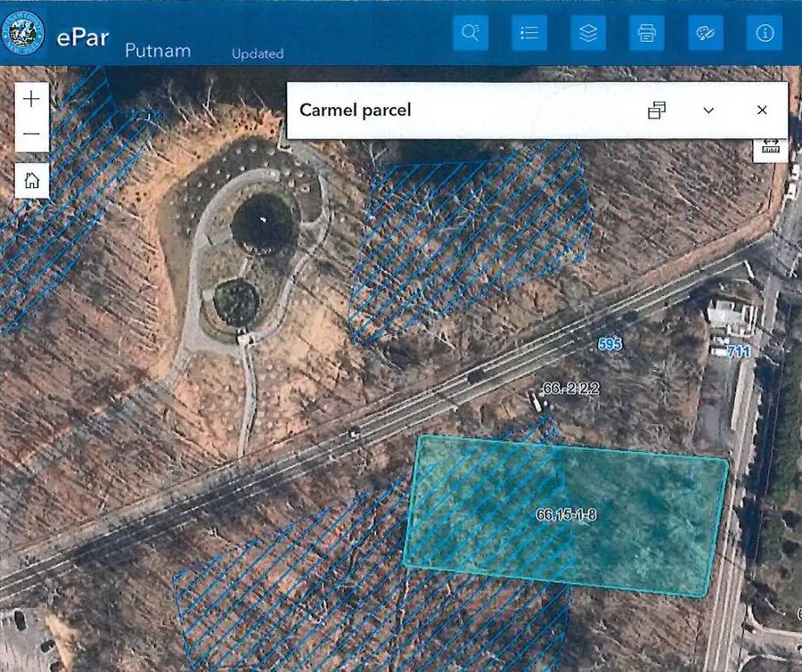Screen dimensions: 802x672
Task: Click the Carmel parcel popup title
Action: click(355, 111)
